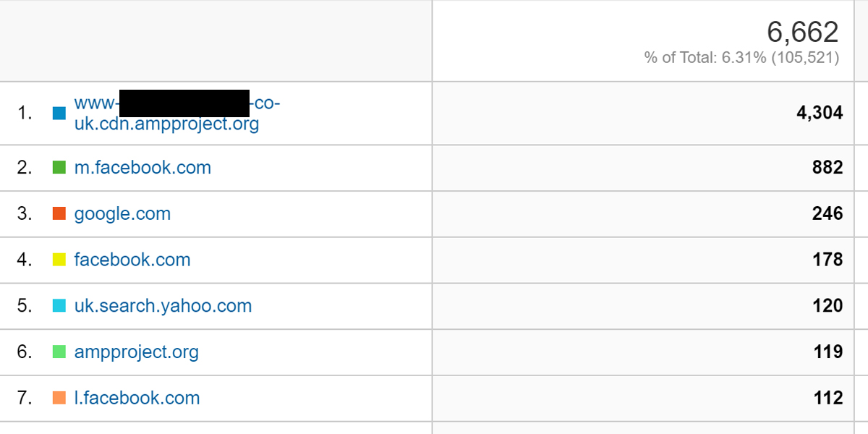Select the facebook.com referral link
Viewport: 868px width, 434px height.
pyautogui.click(x=132, y=260)
